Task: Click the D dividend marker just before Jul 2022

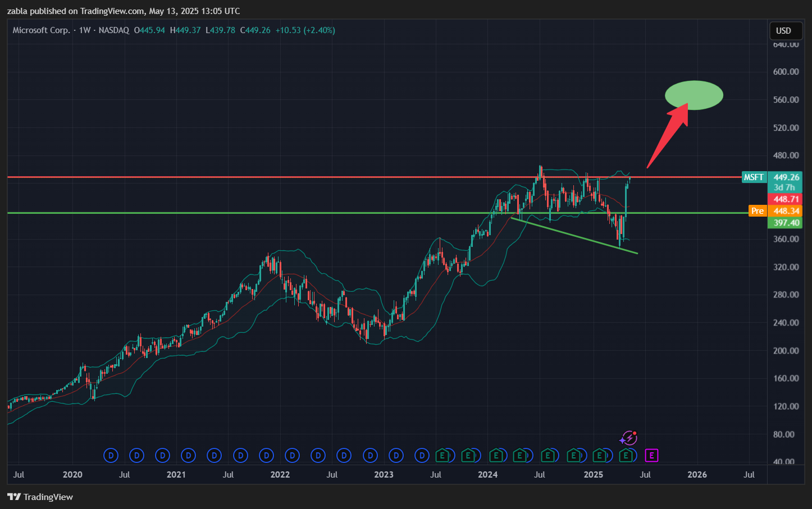Action: pyautogui.click(x=318, y=455)
